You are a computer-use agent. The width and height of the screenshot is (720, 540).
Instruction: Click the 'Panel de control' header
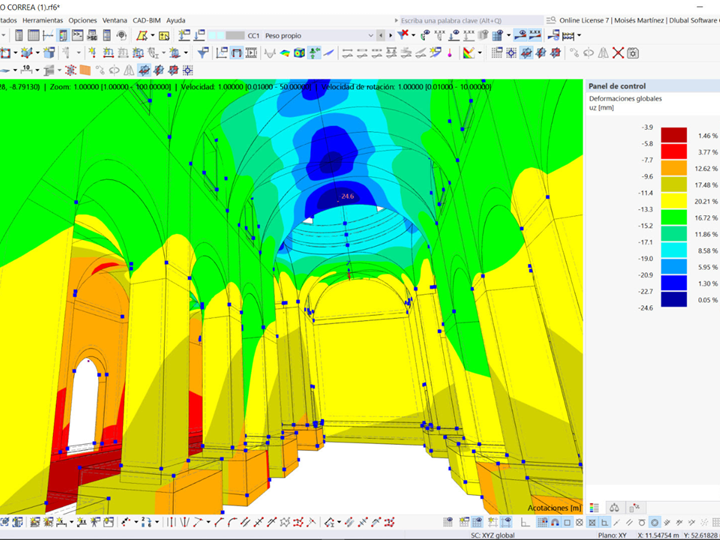(x=617, y=86)
